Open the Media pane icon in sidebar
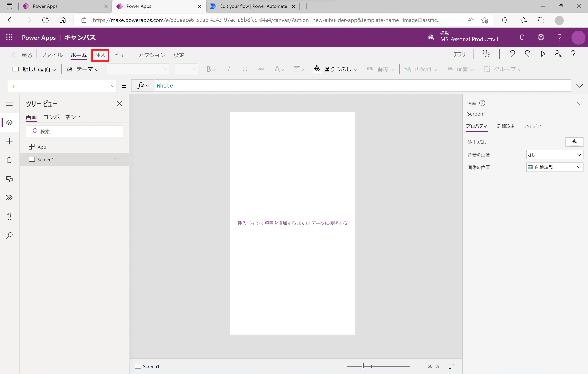 [9, 179]
